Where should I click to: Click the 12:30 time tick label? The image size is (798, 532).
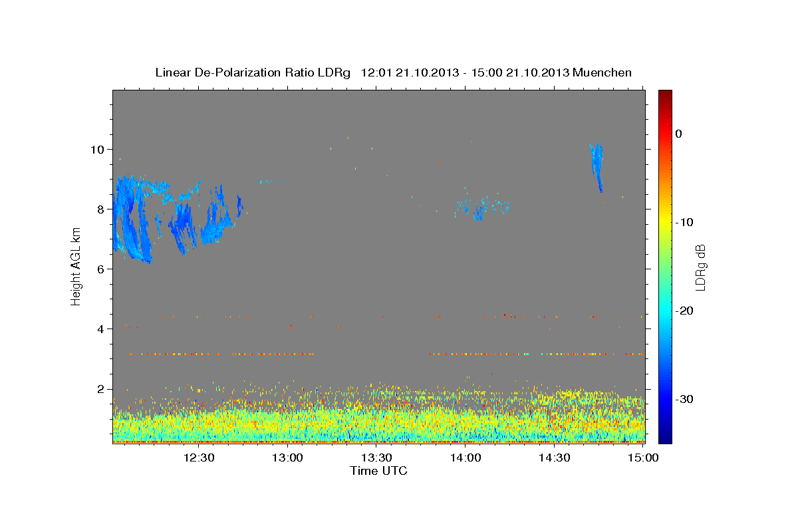coord(198,458)
